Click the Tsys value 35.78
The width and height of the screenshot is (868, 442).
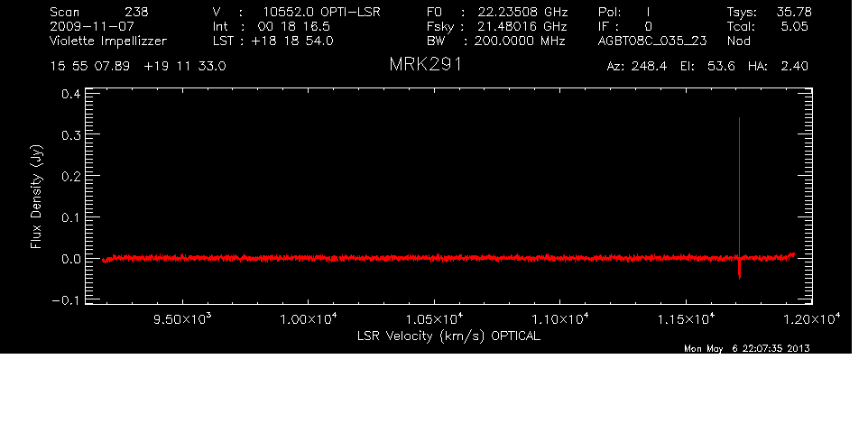(x=793, y=12)
